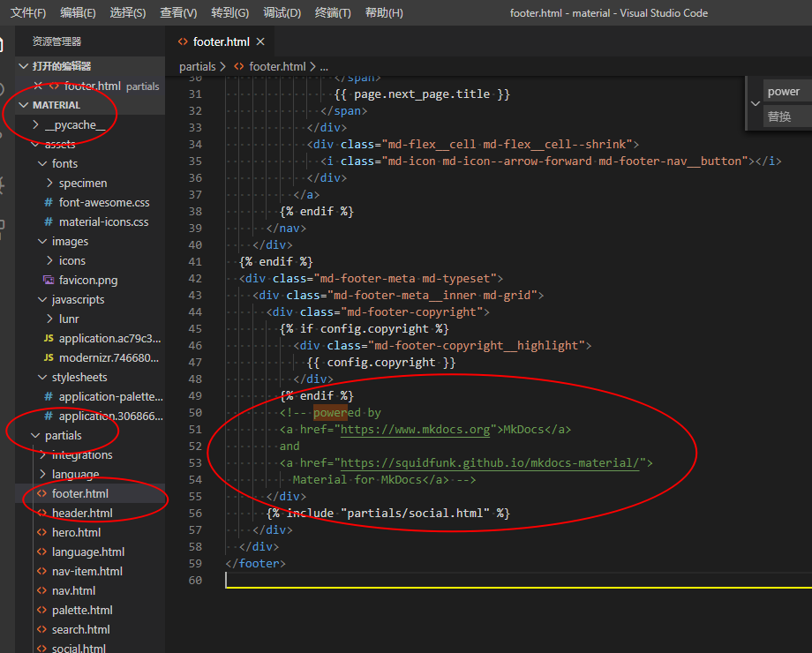Screen dimensions: 812x653
Task: Click the CSS icon beside material-icons.css
Action: pos(49,222)
